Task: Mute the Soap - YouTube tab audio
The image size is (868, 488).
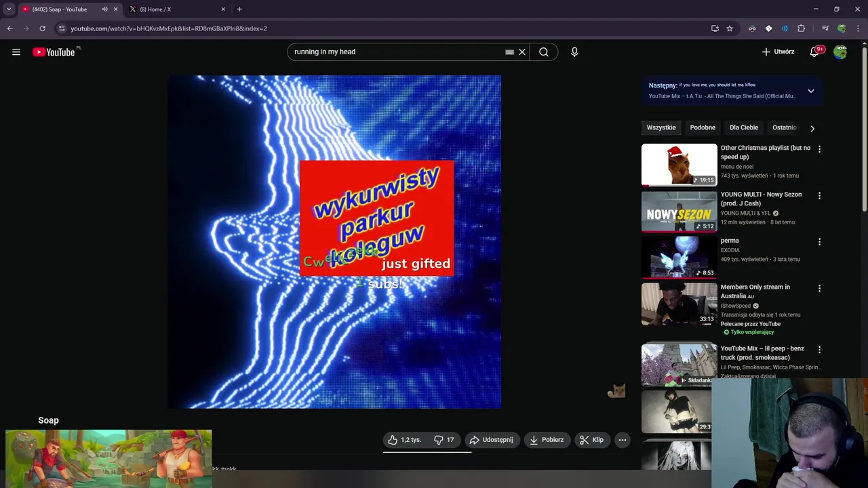Action: pyautogui.click(x=104, y=9)
